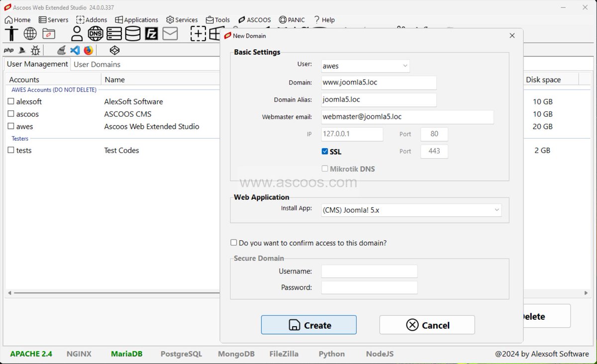597x364 pixels.
Task: Tick the ascoos account checkbox
Action: [11, 114]
